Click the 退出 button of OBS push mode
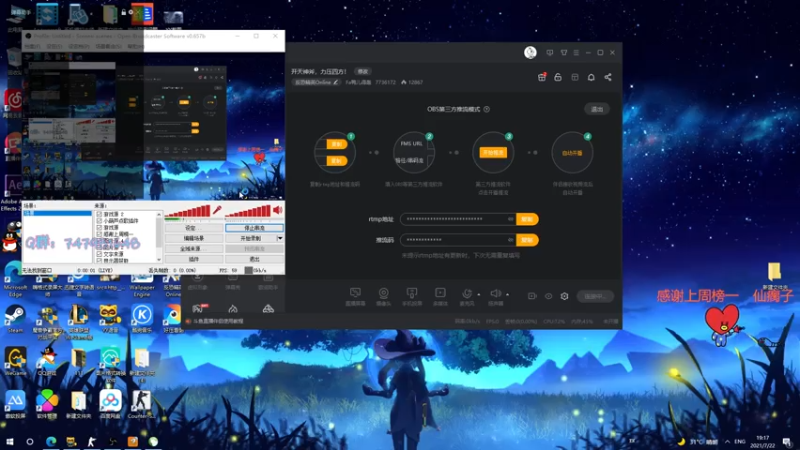 pyautogui.click(x=597, y=109)
